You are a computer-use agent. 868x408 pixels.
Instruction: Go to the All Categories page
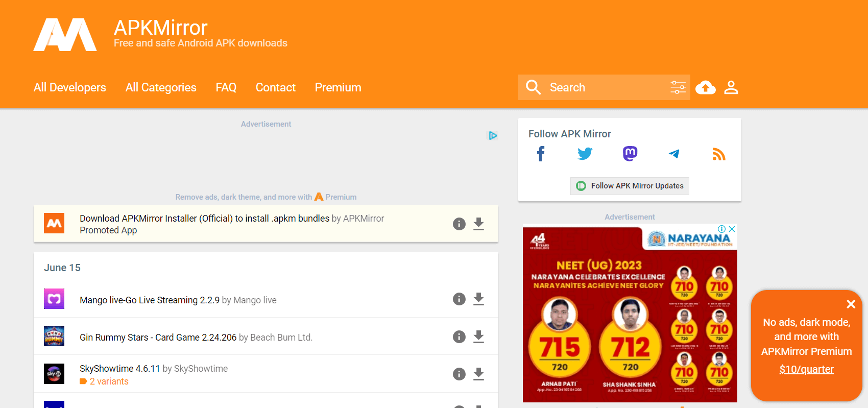pos(161,87)
